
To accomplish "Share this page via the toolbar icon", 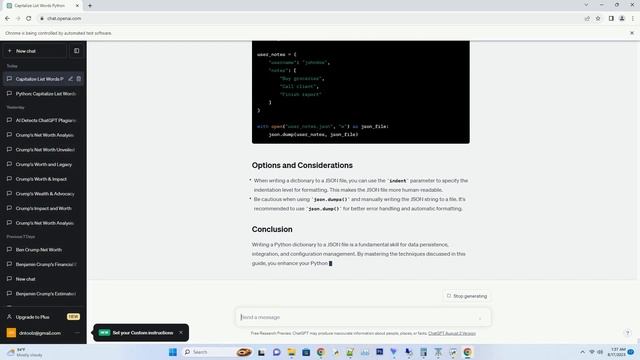I will [x=587, y=18].
